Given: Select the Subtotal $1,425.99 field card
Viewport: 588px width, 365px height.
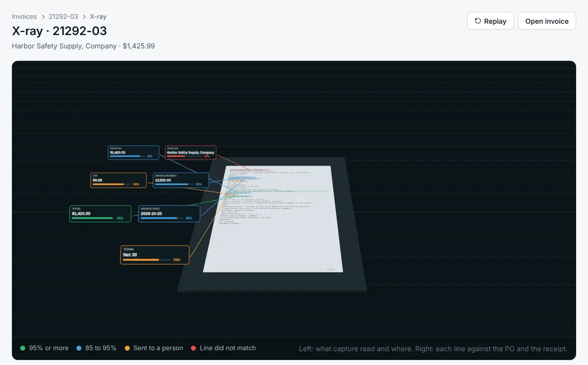Looking at the screenshot, I should tap(134, 153).
